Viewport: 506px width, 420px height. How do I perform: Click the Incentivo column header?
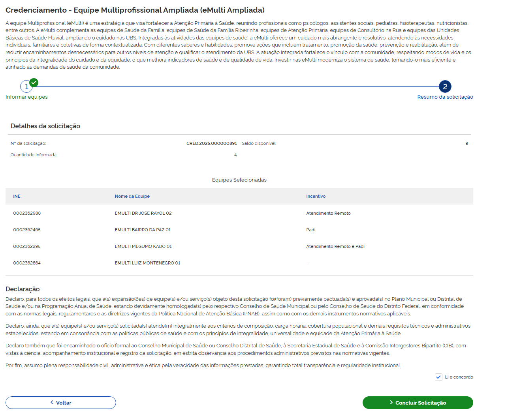(x=316, y=196)
